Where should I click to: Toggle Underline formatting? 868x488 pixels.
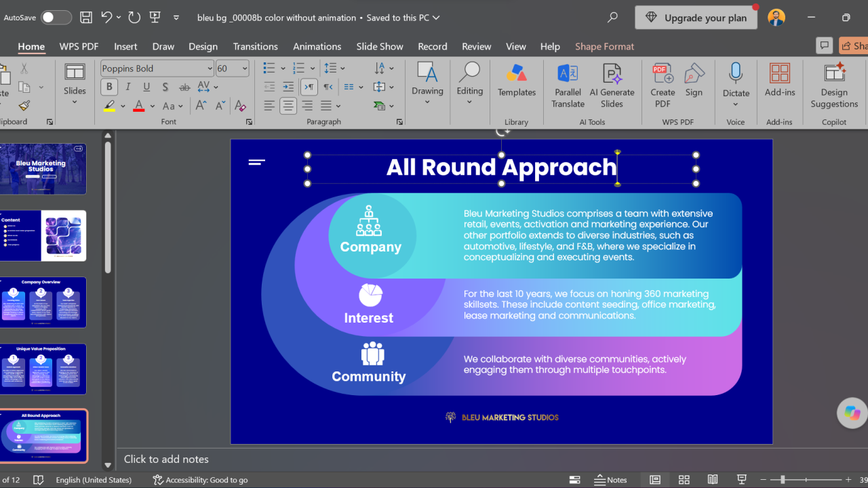(x=146, y=87)
